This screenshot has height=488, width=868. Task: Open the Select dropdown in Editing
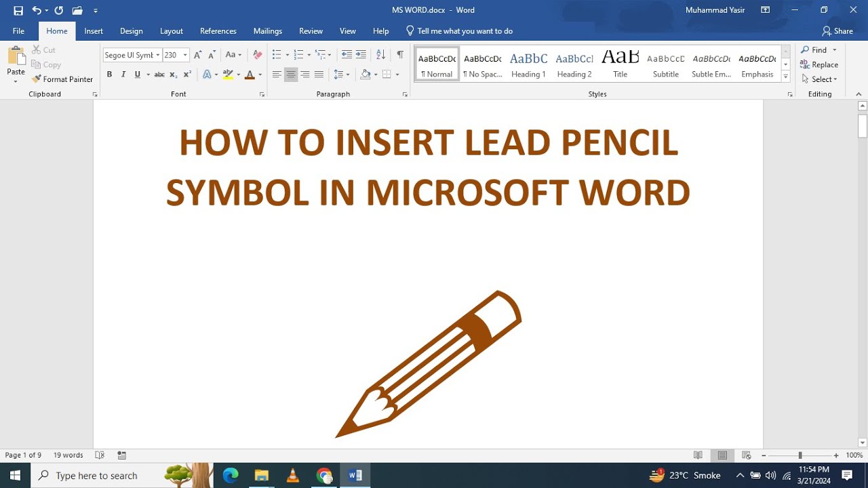tap(819, 79)
